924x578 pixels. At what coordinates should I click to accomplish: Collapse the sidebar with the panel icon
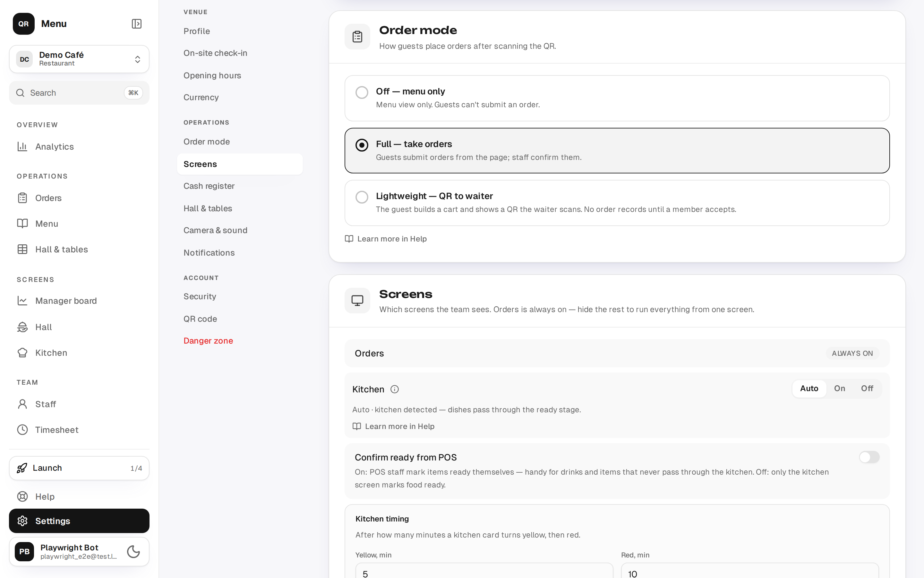(136, 24)
